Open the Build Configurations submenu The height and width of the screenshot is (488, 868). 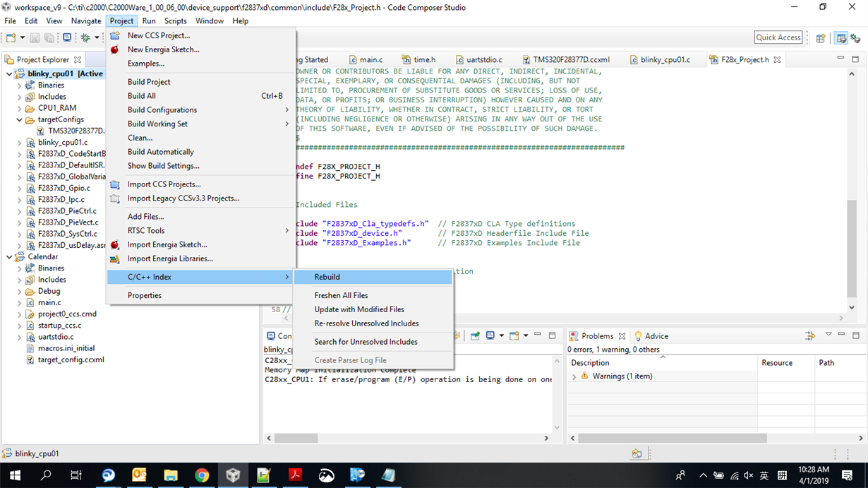click(162, 110)
